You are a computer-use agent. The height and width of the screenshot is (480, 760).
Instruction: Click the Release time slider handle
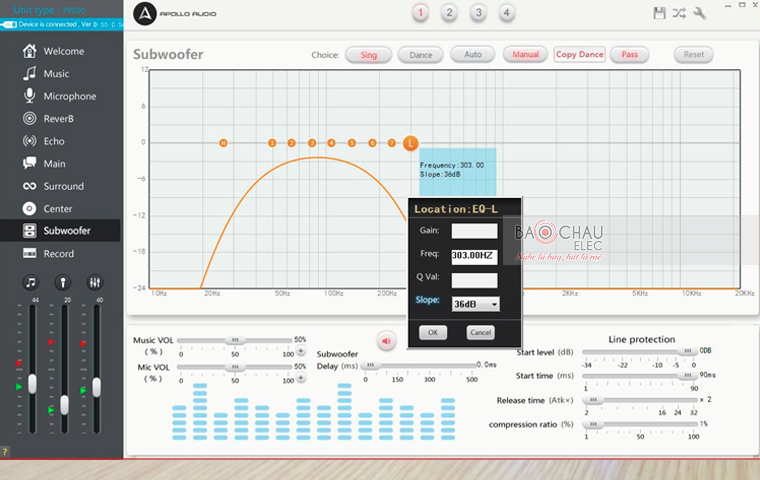coord(593,400)
